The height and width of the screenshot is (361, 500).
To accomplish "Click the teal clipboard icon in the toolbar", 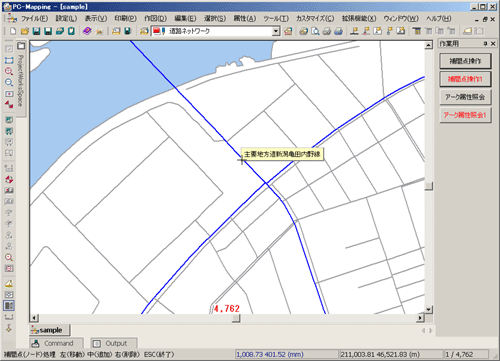I will 71,31.
